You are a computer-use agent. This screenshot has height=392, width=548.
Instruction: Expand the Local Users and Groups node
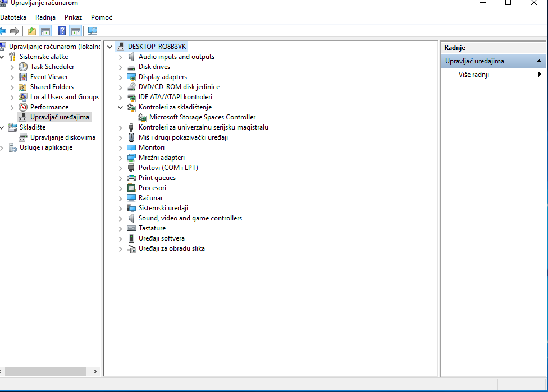(12, 98)
